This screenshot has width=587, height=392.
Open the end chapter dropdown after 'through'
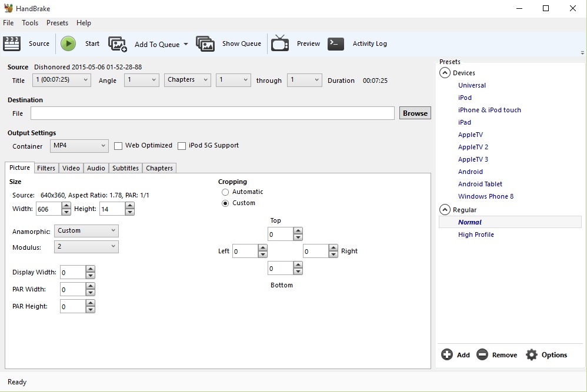(304, 80)
